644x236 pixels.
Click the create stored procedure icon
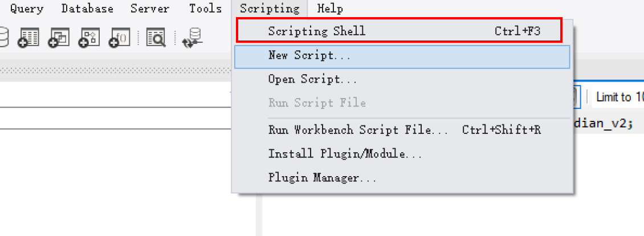click(89, 37)
